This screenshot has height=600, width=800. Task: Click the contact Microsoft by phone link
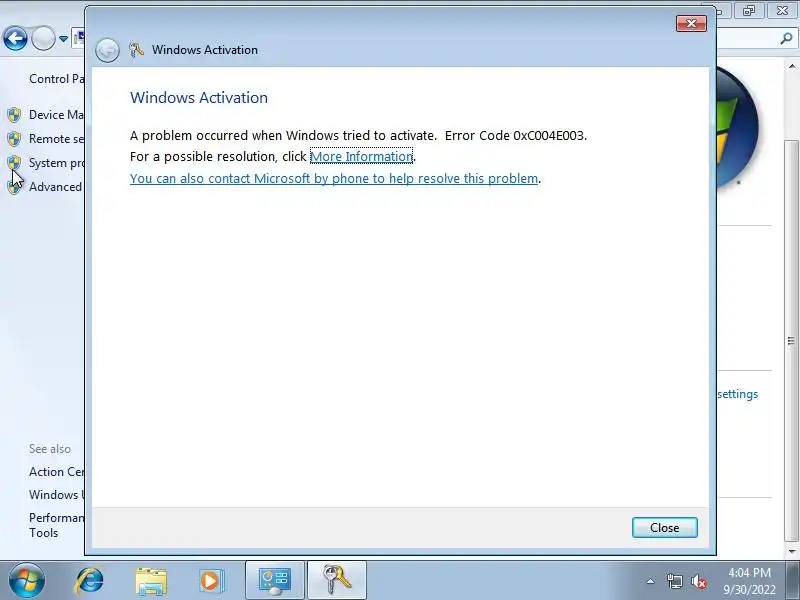(x=334, y=178)
